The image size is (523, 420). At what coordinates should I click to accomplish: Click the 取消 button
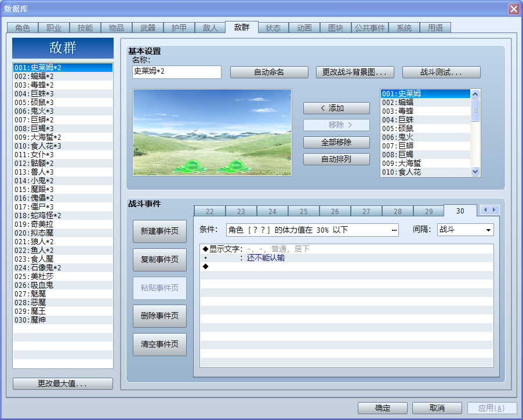(437, 408)
